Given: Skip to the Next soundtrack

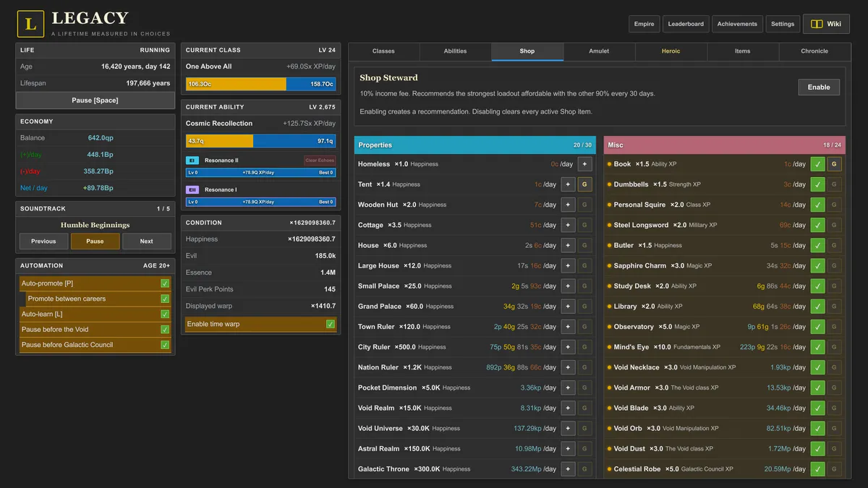Looking at the screenshot, I should (147, 241).
